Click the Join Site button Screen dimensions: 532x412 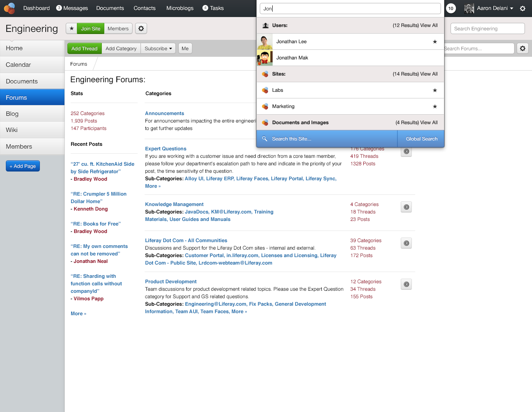point(91,29)
